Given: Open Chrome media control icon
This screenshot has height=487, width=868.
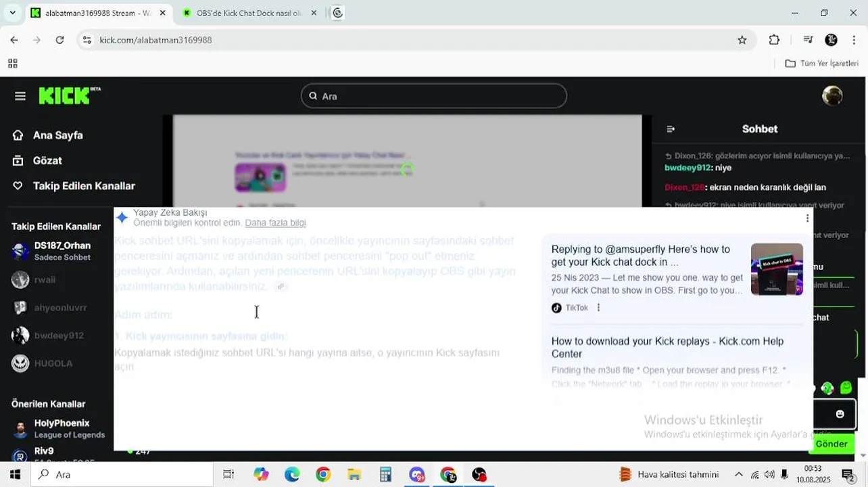Looking at the screenshot, I should click(x=808, y=40).
